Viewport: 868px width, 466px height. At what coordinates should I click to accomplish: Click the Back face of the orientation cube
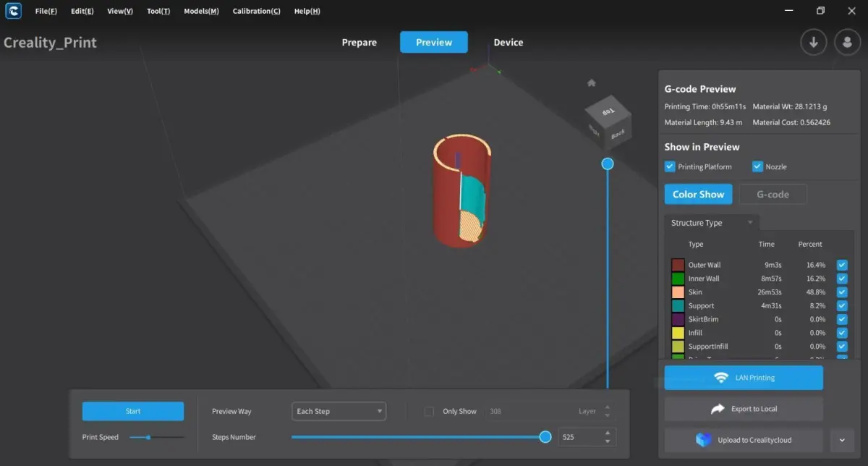coord(618,134)
